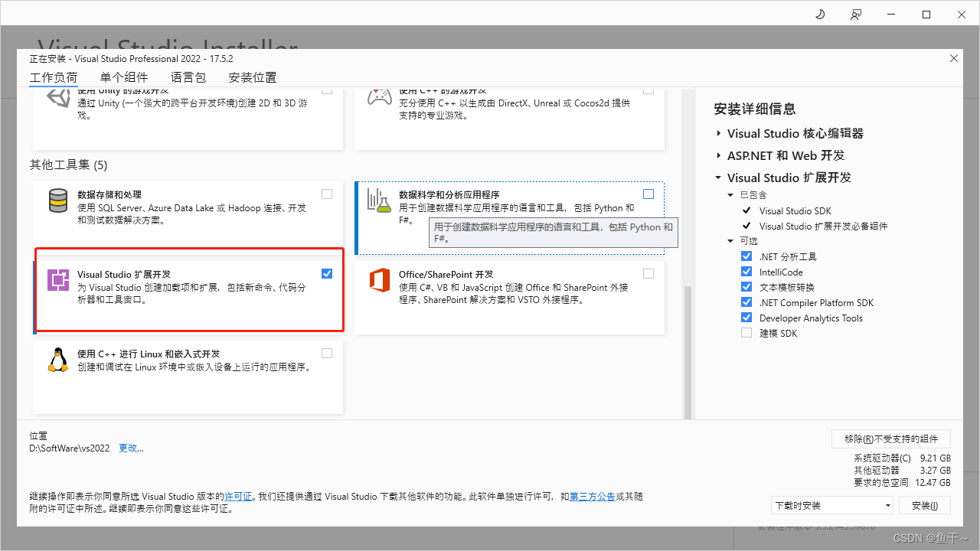Click the Office/SharePoint workload icon

coord(379,280)
